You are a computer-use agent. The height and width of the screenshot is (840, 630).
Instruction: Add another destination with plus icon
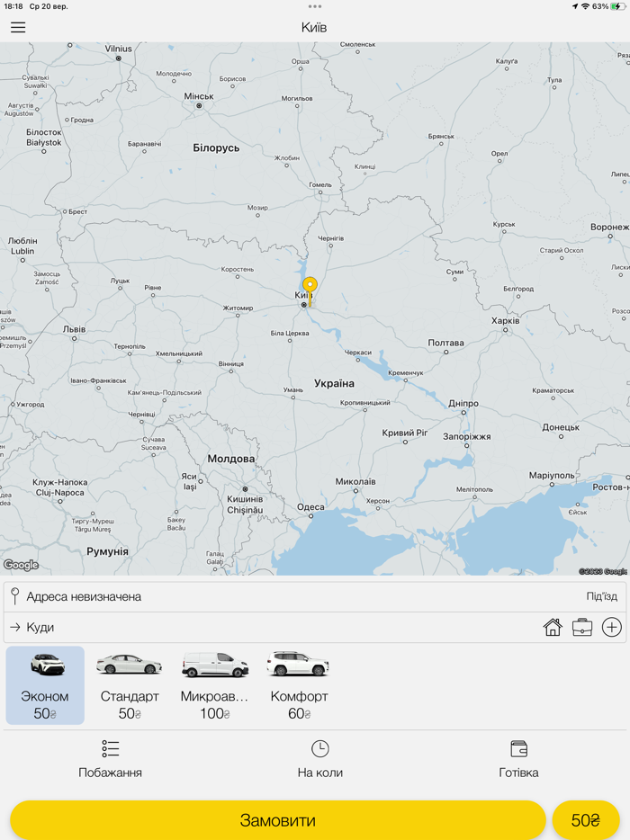click(x=611, y=627)
